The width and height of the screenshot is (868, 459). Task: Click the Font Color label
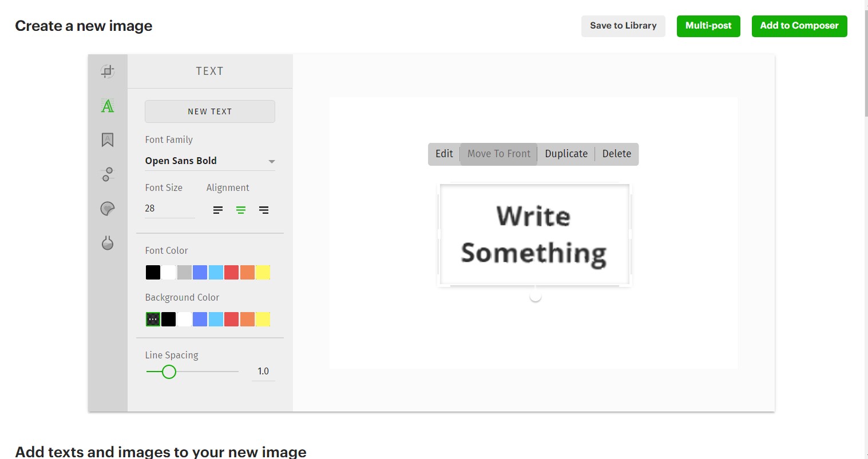pos(167,250)
